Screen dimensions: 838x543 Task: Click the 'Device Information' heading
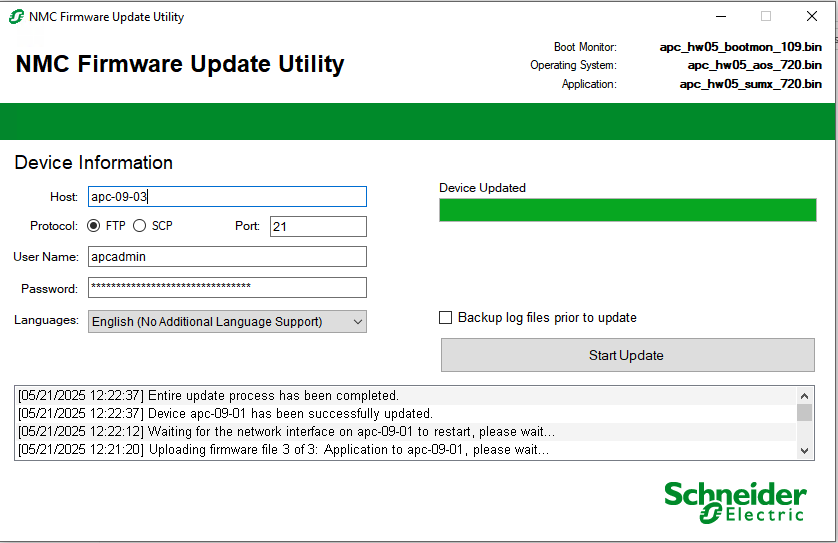point(94,162)
